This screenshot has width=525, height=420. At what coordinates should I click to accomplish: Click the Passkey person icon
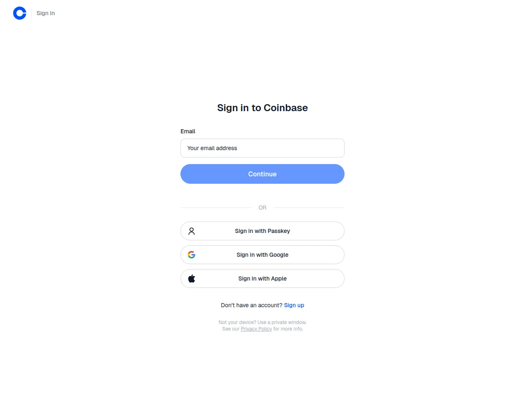(x=192, y=231)
